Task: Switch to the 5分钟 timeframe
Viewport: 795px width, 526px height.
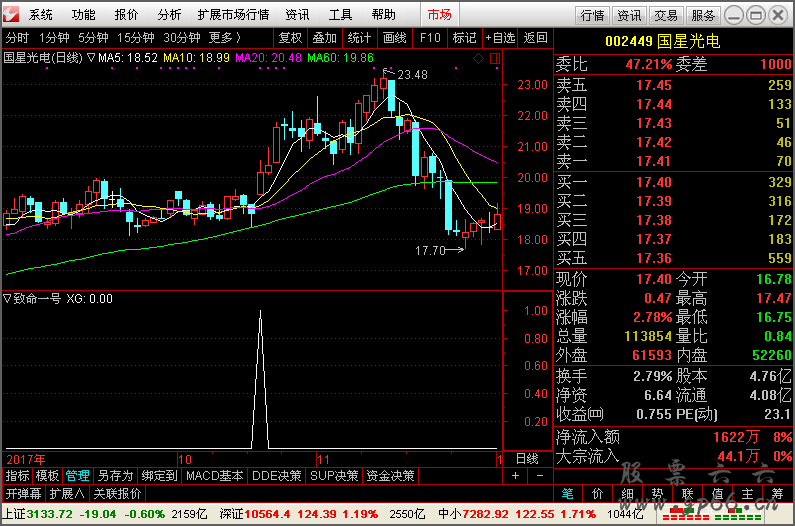Action: [x=93, y=38]
